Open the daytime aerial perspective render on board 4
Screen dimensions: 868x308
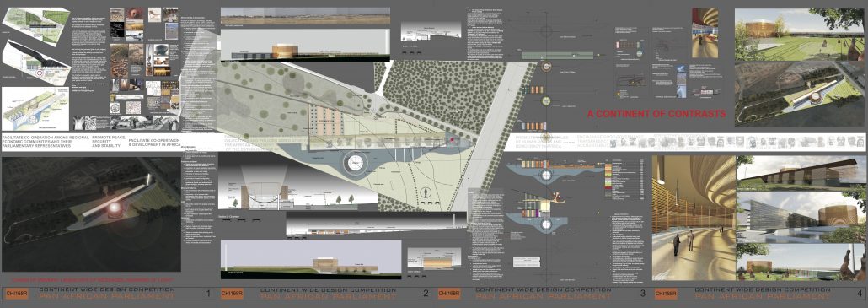(x=799, y=95)
